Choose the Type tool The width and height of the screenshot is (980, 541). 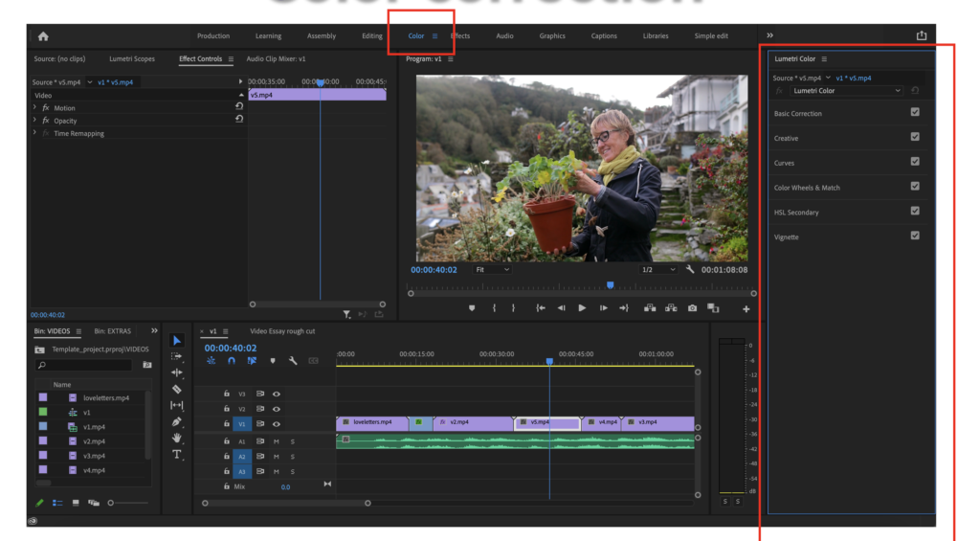point(177,455)
